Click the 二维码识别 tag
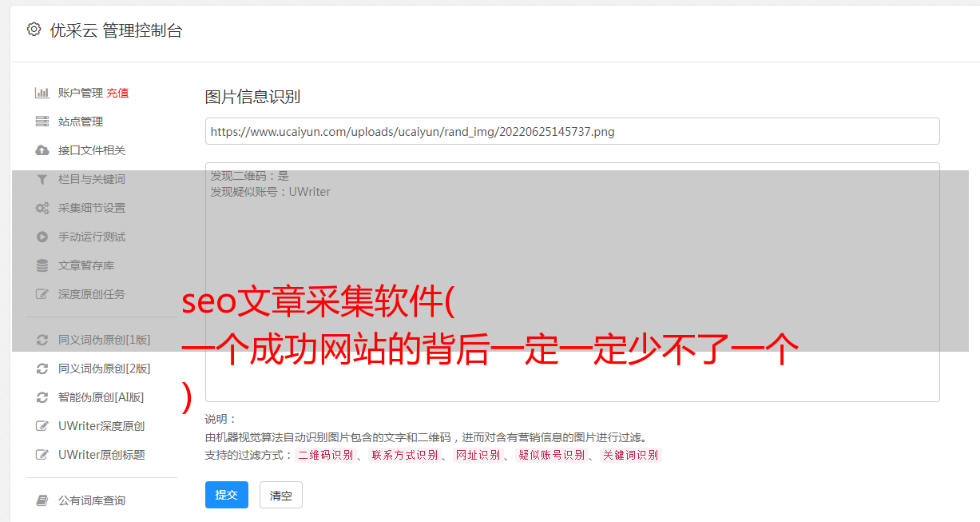The width and height of the screenshot is (980, 522). 326,455
